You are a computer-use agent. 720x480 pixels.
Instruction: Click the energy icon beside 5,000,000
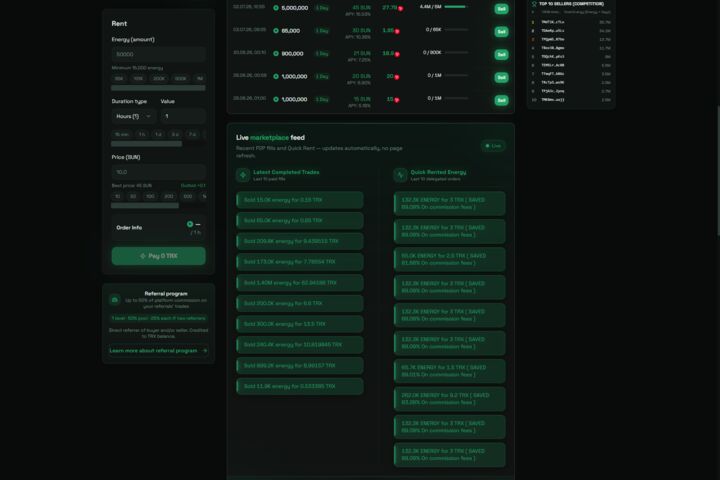point(276,8)
